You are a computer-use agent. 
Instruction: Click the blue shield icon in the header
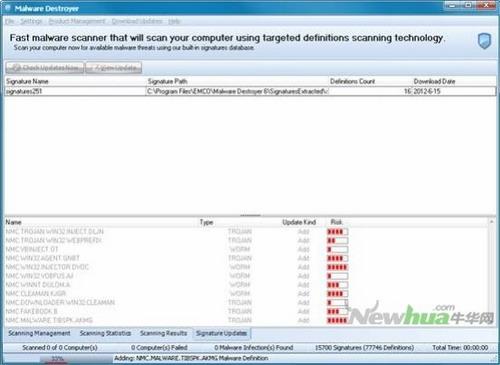coord(484,41)
